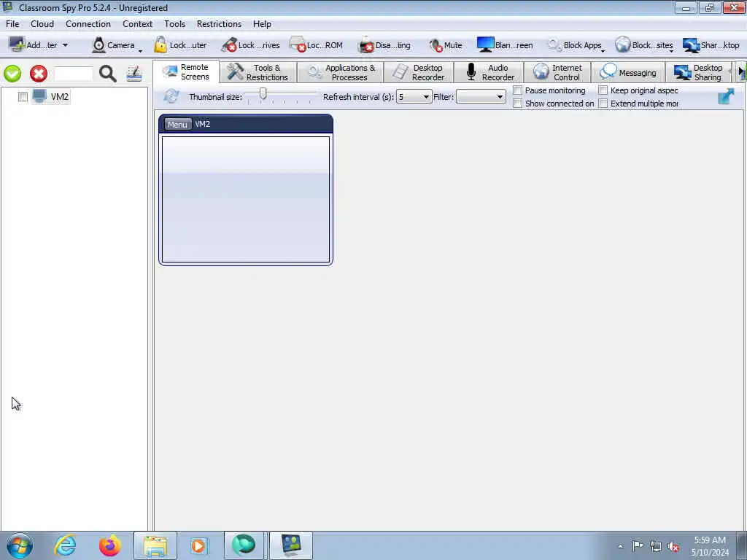
Task: Click the Lock CD-ROM toolbar icon
Action: 298,44
